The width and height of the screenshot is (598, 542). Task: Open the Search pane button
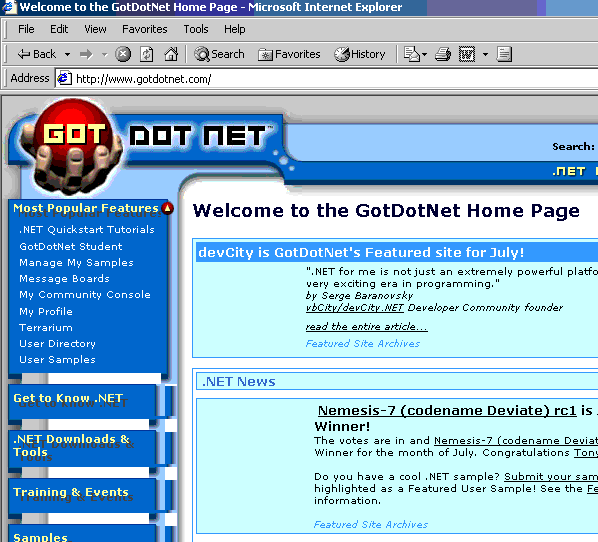coord(219,54)
